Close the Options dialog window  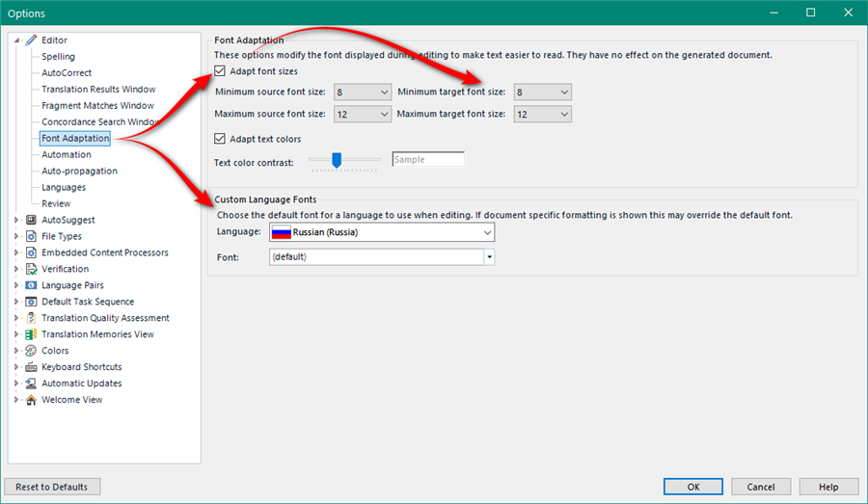848,13
